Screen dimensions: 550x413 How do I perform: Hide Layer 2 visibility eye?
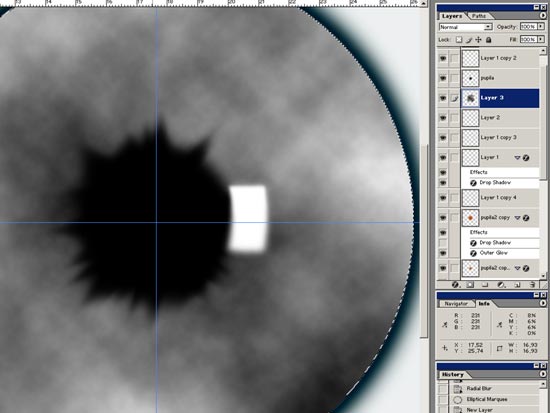click(443, 118)
